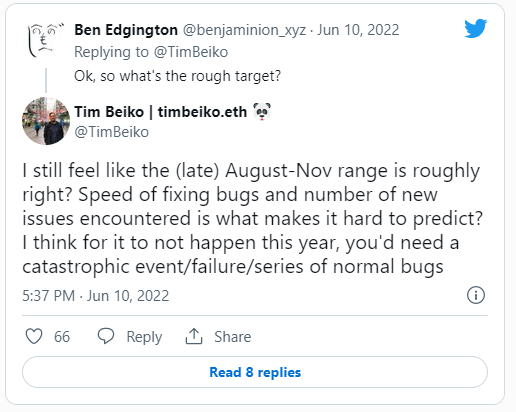Screen dimensions: 516x412
Task: Click Ben Edgington's sketch avatar
Action: point(46,41)
